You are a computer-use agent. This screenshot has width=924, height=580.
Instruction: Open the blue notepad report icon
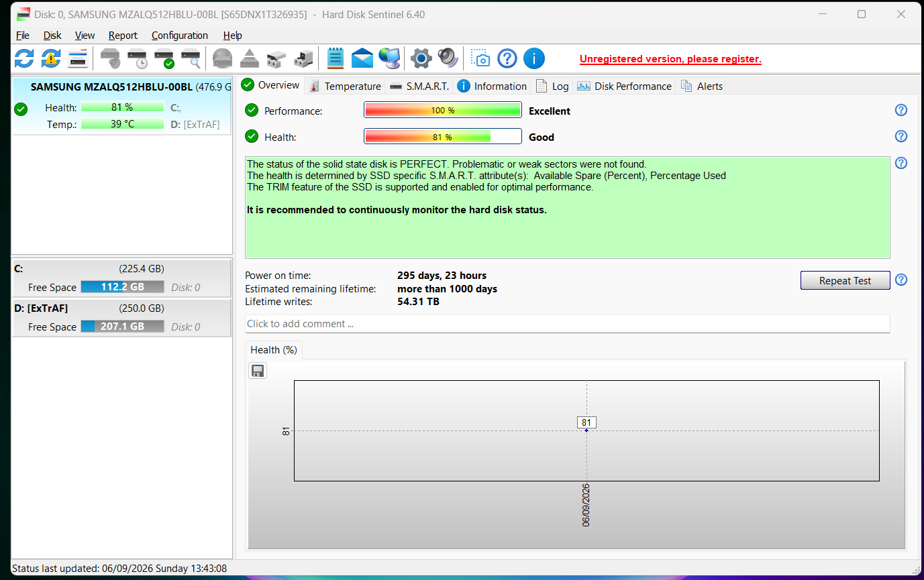click(x=335, y=59)
